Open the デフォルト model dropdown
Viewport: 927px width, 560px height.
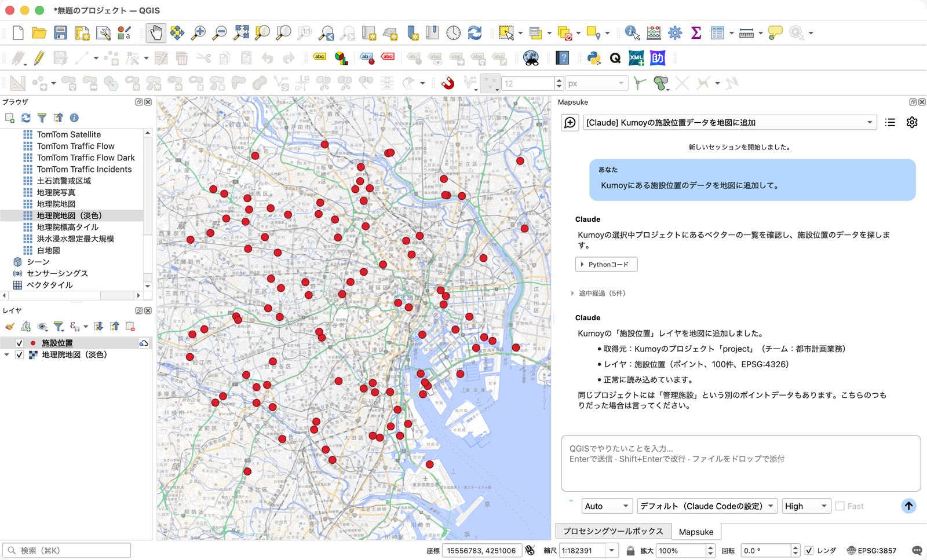[707, 506]
